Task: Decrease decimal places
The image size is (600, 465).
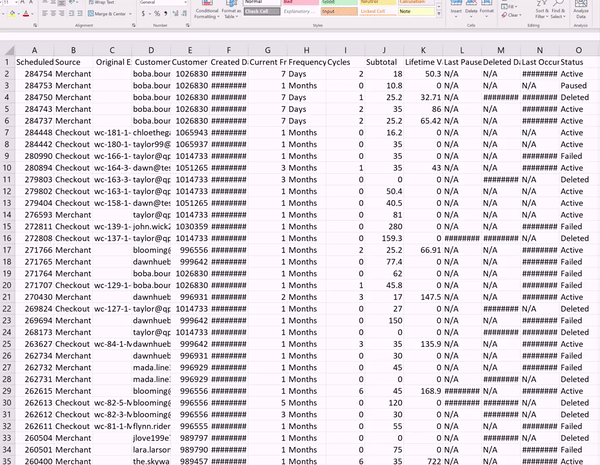Action: (x=184, y=14)
